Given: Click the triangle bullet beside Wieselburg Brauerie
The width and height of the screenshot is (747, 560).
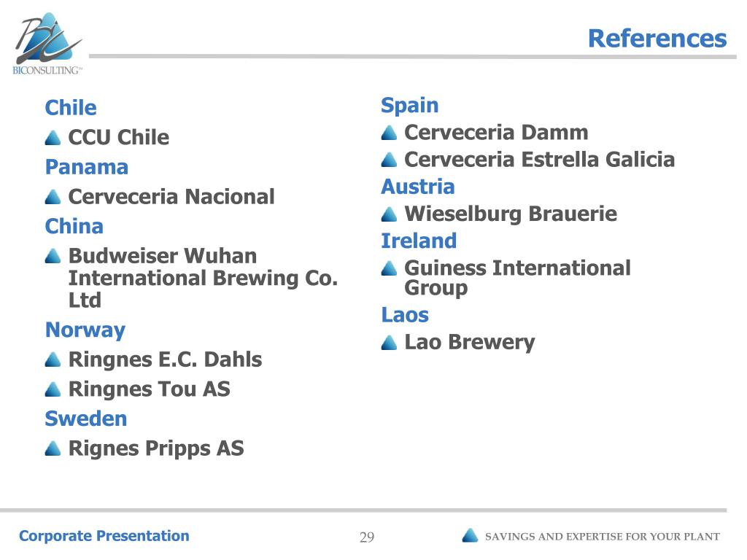Looking at the screenshot, I should 390,214.
